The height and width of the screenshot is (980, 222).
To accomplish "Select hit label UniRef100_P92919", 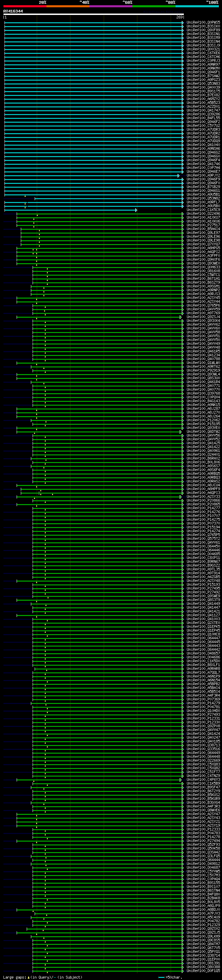I will pyautogui.click(x=203, y=371).
